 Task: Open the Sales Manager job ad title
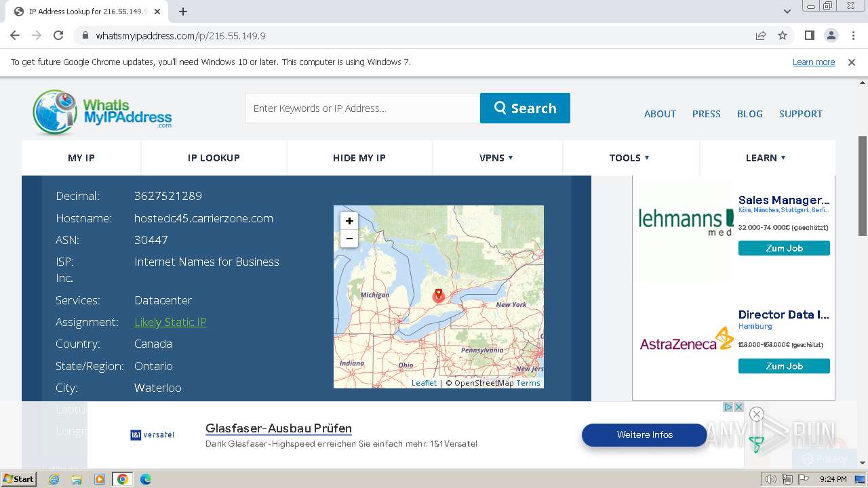click(784, 200)
